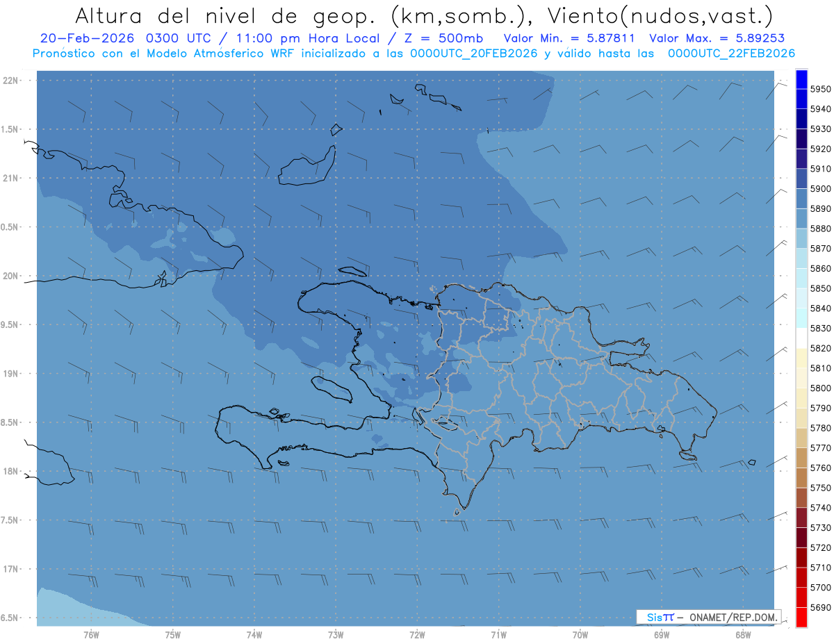Select the brown swatch between 5760 and 5750
This screenshot has height=644, width=834.
click(x=801, y=477)
